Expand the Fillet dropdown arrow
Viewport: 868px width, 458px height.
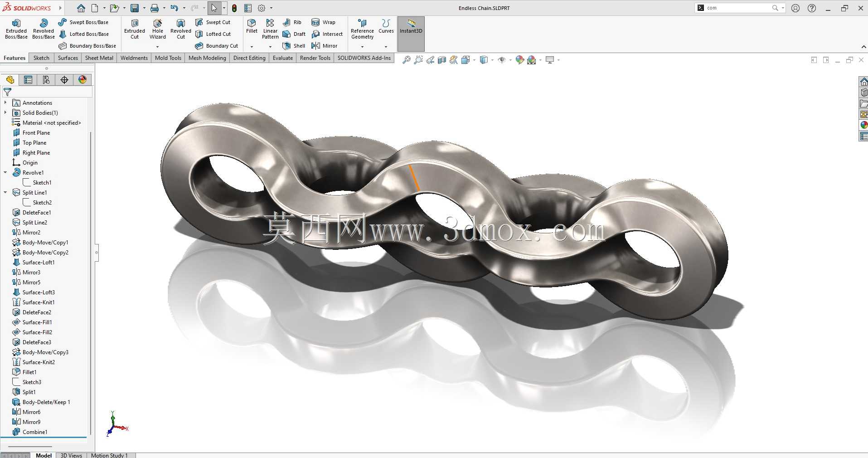click(252, 47)
